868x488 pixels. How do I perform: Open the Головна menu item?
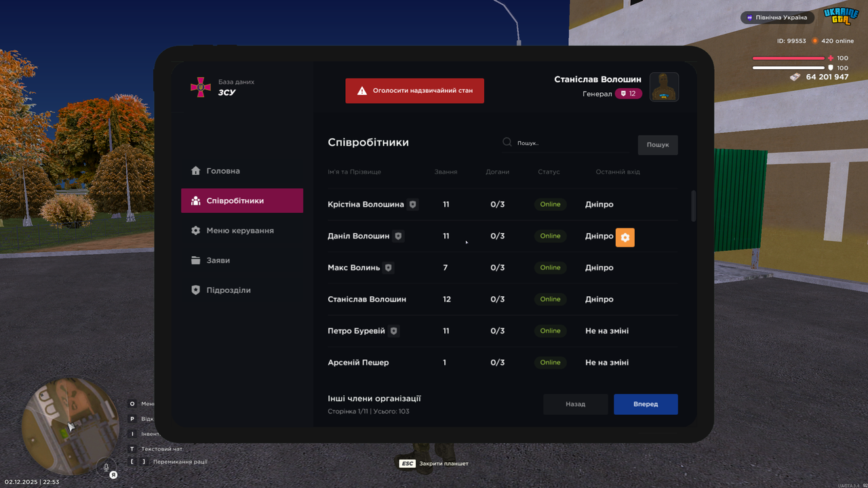(242, 171)
